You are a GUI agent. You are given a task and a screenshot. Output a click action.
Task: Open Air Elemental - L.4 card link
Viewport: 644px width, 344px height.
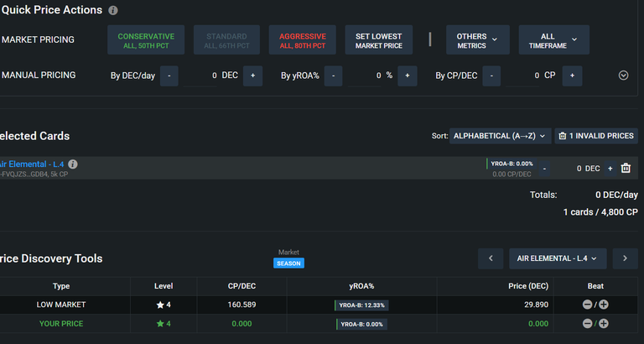(x=32, y=164)
